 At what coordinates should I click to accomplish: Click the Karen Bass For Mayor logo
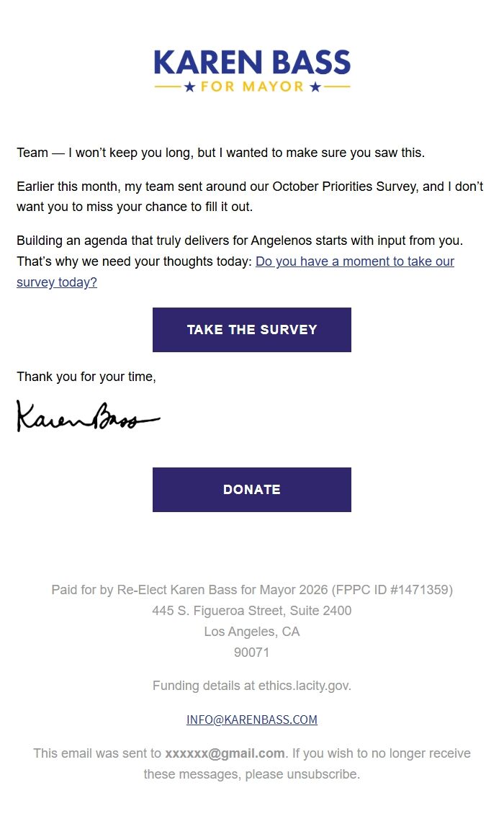coord(252,71)
